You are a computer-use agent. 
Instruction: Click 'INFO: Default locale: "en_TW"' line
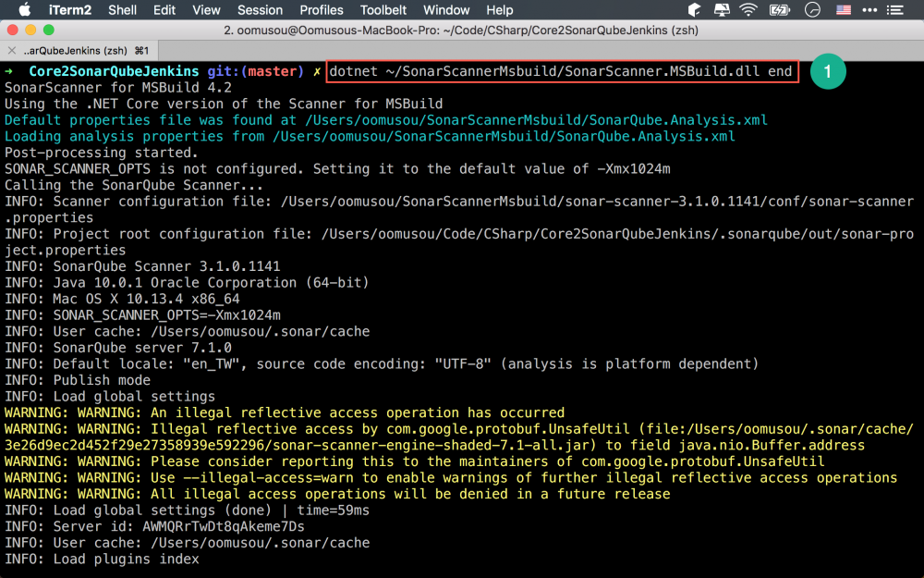382,363
